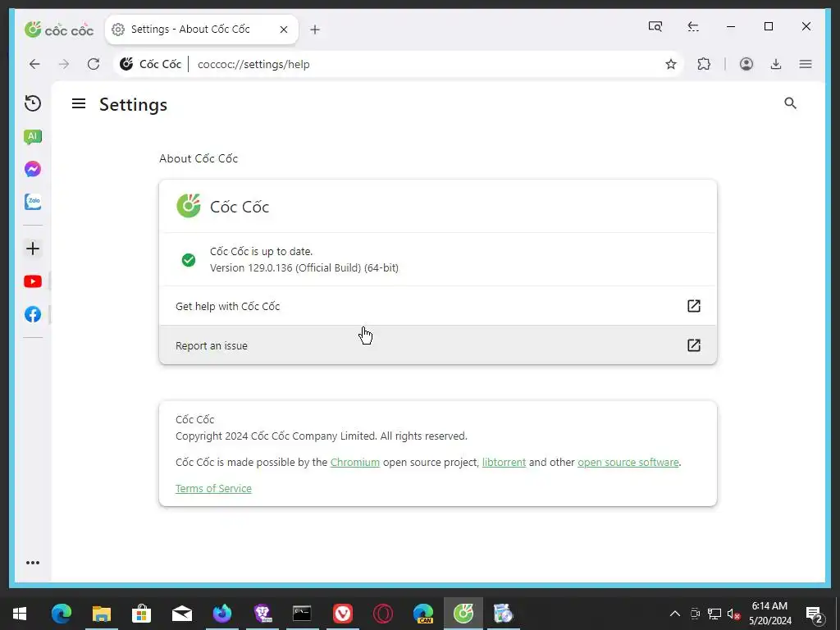This screenshot has width=840, height=630.
Task: Open the open source software link
Action: (628, 463)
